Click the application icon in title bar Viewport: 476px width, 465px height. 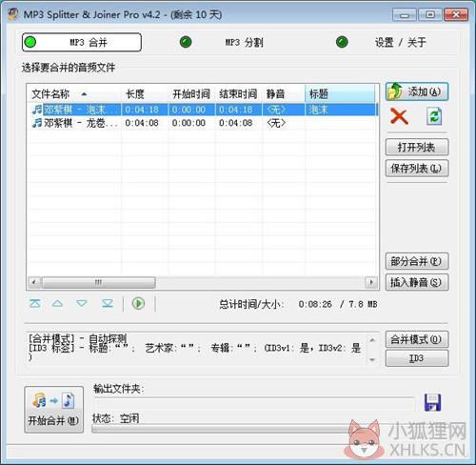[x=13, y=14]
